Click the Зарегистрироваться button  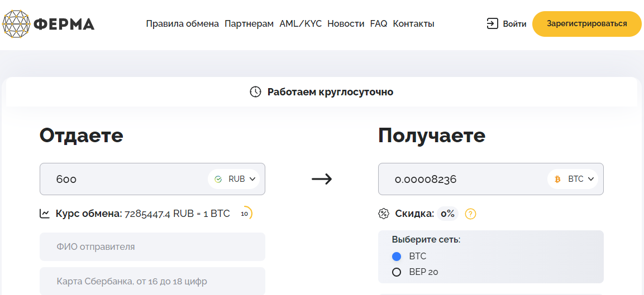(587, 24)
